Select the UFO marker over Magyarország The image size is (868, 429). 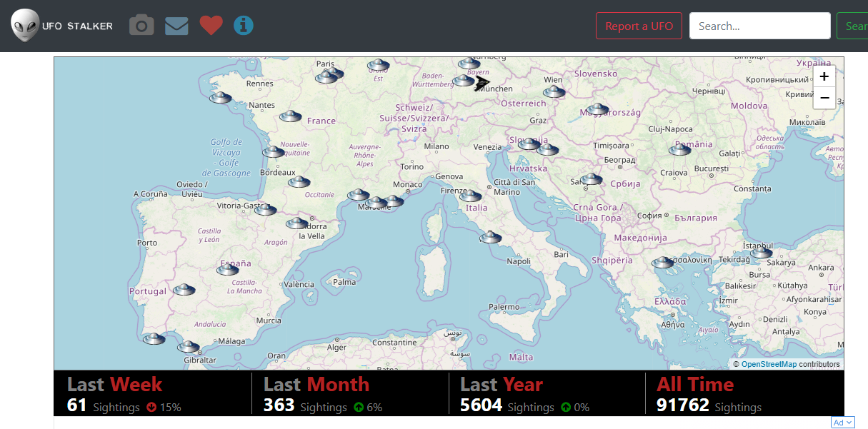point(597,109)
